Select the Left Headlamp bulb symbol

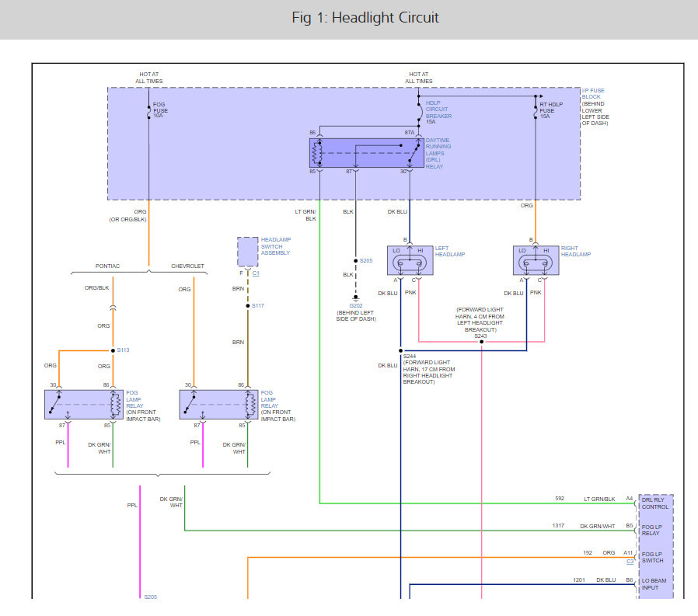click(x=410, y=261)
